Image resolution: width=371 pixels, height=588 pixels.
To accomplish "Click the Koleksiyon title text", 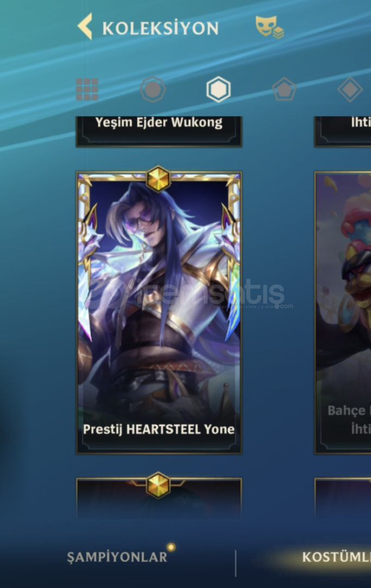I will (x=160, y=28).
